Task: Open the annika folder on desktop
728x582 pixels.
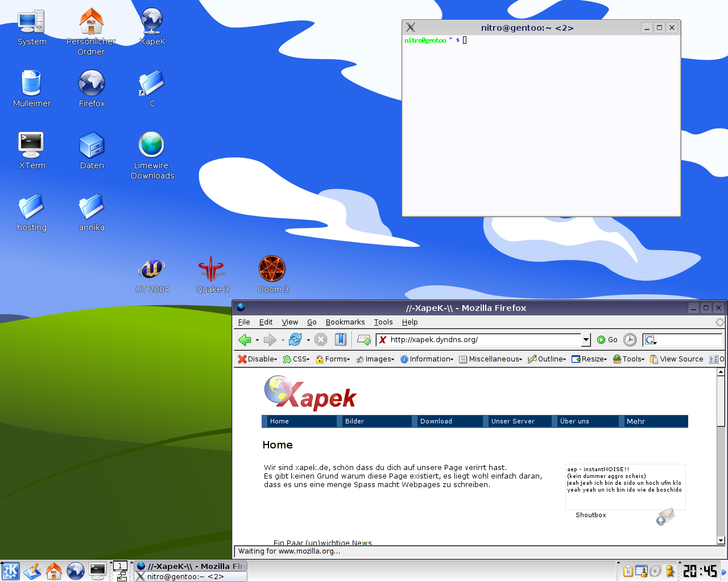Action: 92,213
